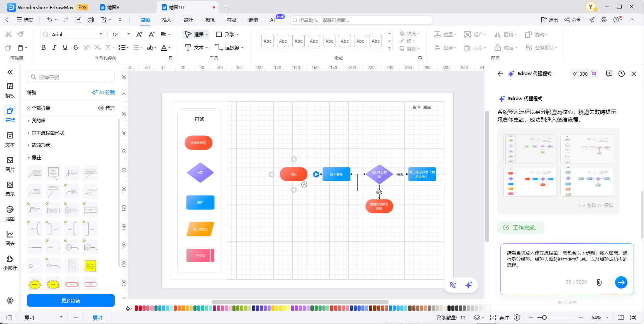Click the attachment paperclip icon
The image size is (644, 324).
point(599,282)
